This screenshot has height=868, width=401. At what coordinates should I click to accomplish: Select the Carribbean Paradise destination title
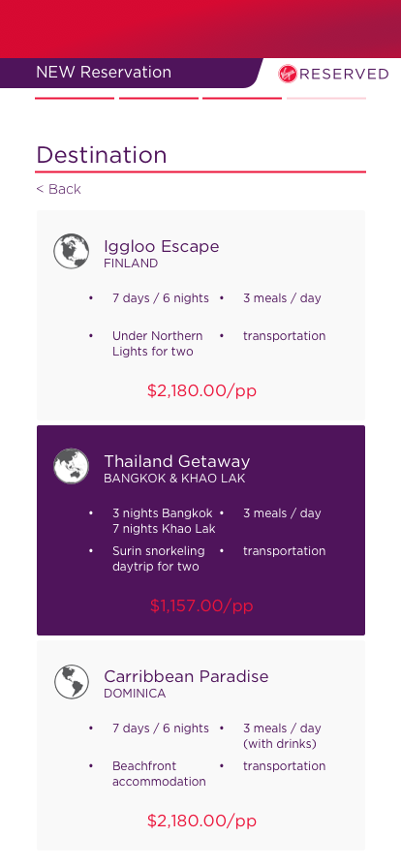[x=186, y=676]
